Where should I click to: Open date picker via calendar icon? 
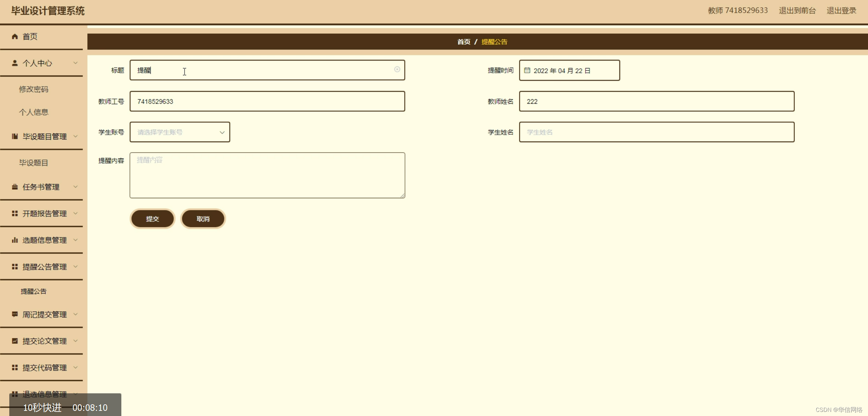pos(527,70)
